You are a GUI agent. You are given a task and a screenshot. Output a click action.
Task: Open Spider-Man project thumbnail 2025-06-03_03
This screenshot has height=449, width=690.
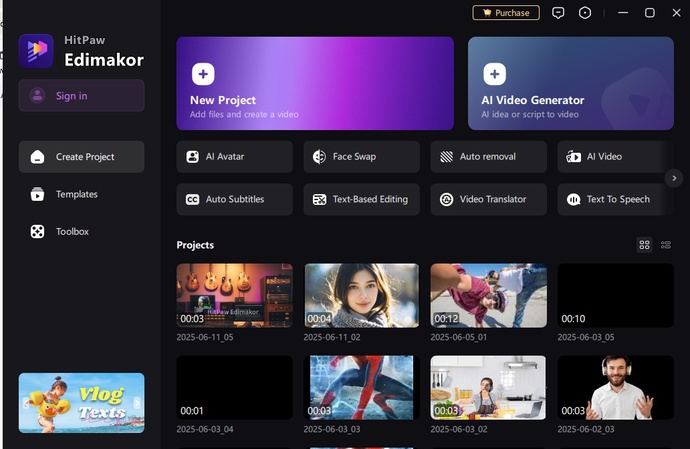tap(361, 387)
